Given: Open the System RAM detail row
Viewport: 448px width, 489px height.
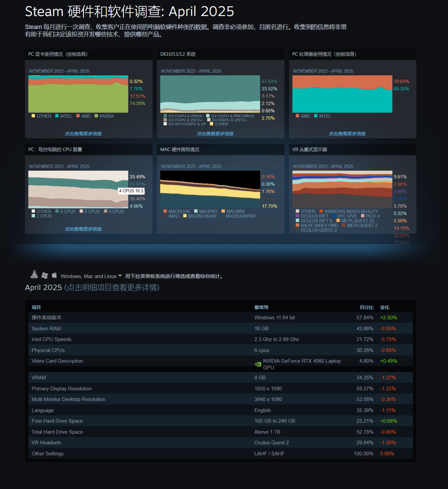Looking at the screenshot, I should click(x=220, y=329).
